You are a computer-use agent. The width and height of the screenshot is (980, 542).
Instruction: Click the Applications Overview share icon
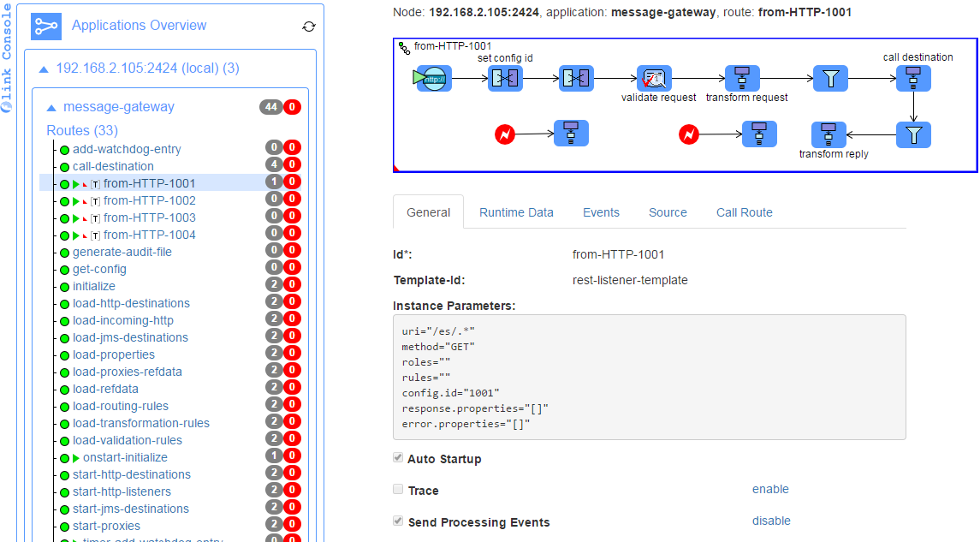point(46,26)
